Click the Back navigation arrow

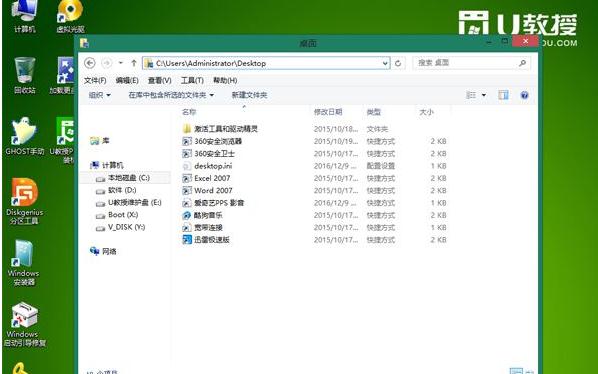coord(90,63)
